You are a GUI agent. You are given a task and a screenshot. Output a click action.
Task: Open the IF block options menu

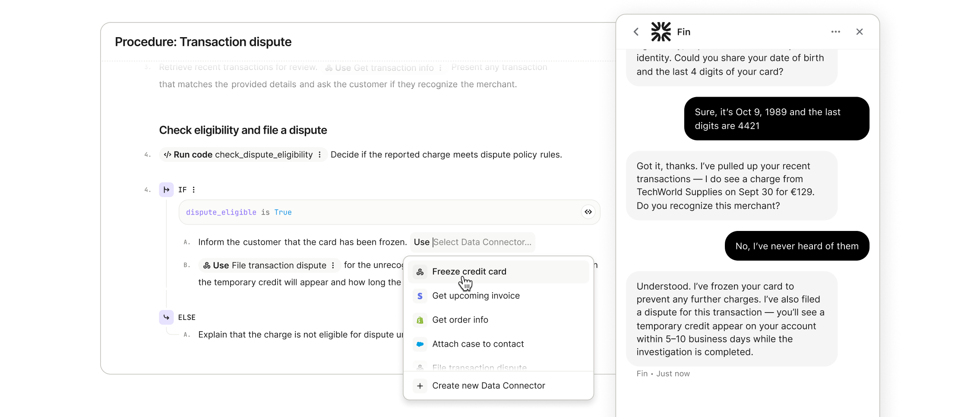[194, 190]
